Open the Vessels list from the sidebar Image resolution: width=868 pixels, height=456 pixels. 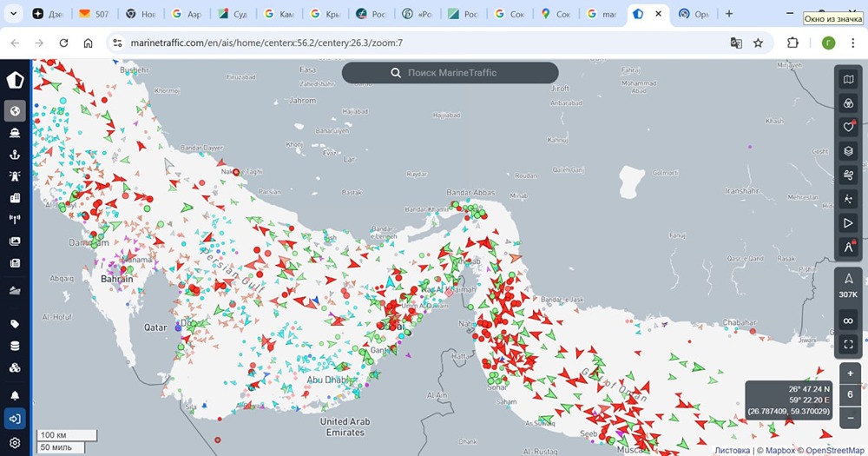(15, 133)
